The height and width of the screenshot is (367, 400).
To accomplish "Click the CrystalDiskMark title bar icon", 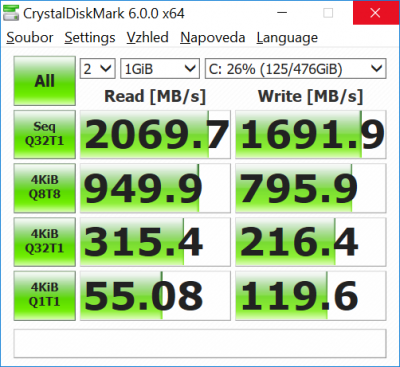I will (x=11, y=13).
